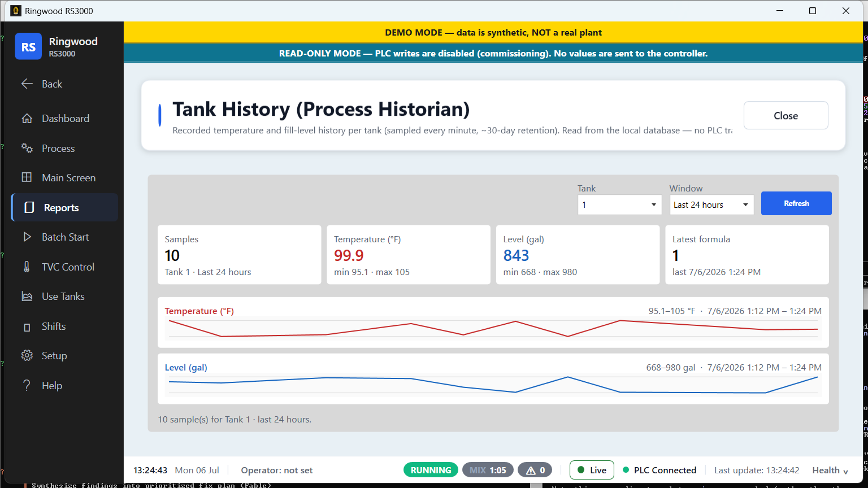
Task: Open Main Screen from the sidebar
Action: click(x=64, y=177)
